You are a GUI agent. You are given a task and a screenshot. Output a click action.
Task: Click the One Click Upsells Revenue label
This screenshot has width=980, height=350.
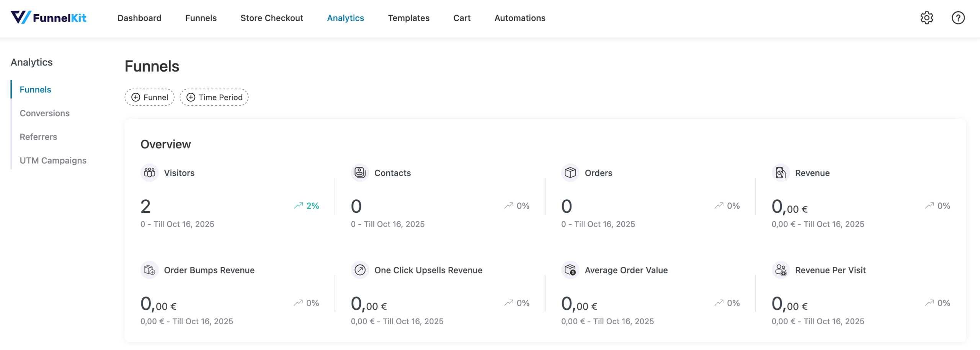pyautogui.click(x=428, y=271)
